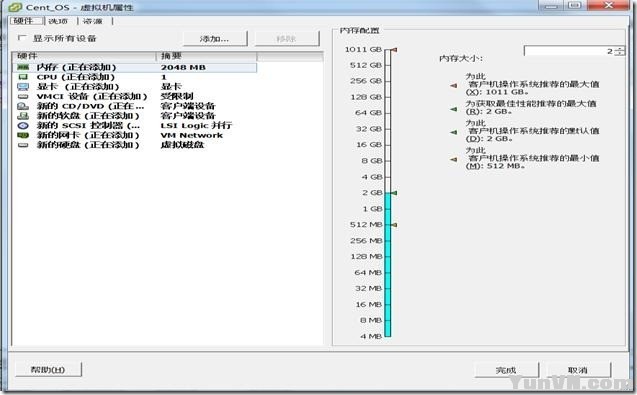Click the 内存大小 label
The image size is (637, 395).
click(x=461, y=59)
